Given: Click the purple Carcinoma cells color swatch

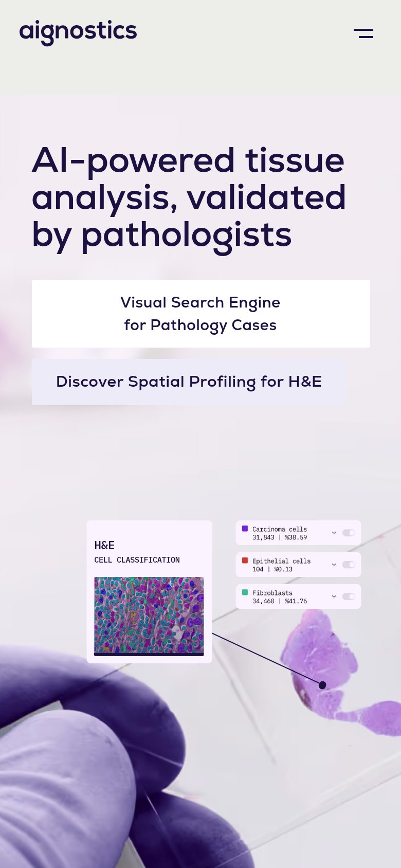Looking at the screenshot, I should 245,529.
